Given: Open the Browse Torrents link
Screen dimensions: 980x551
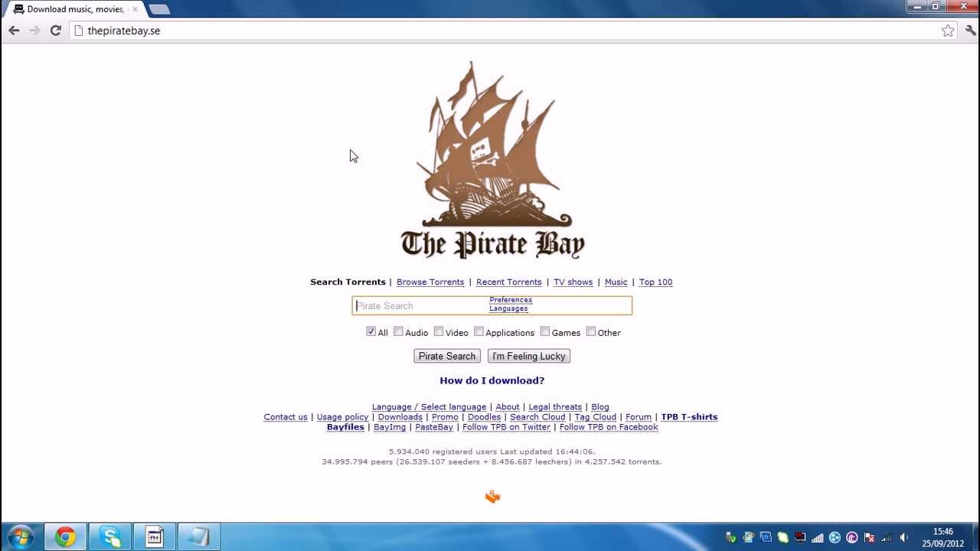Looking at the screenshot, I should point(430,282).
